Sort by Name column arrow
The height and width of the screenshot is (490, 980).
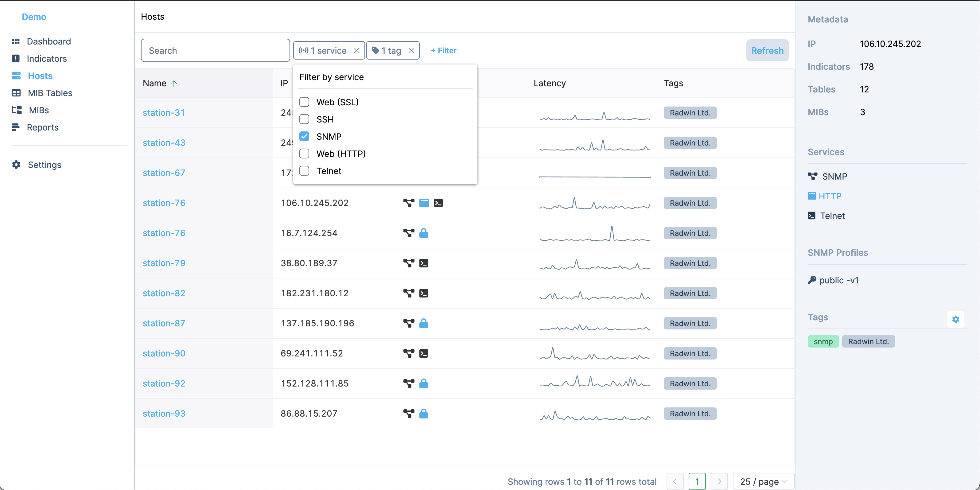tap(174, 83)
